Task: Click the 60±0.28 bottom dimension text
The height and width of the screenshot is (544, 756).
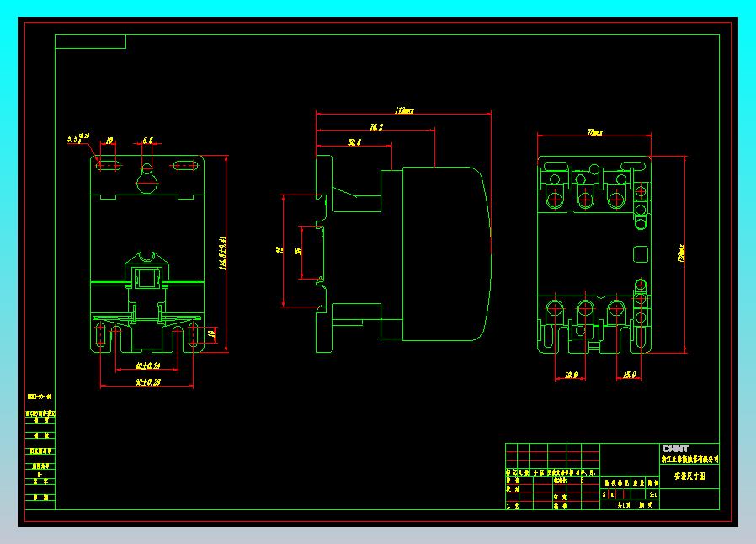Action: point(147,382)
